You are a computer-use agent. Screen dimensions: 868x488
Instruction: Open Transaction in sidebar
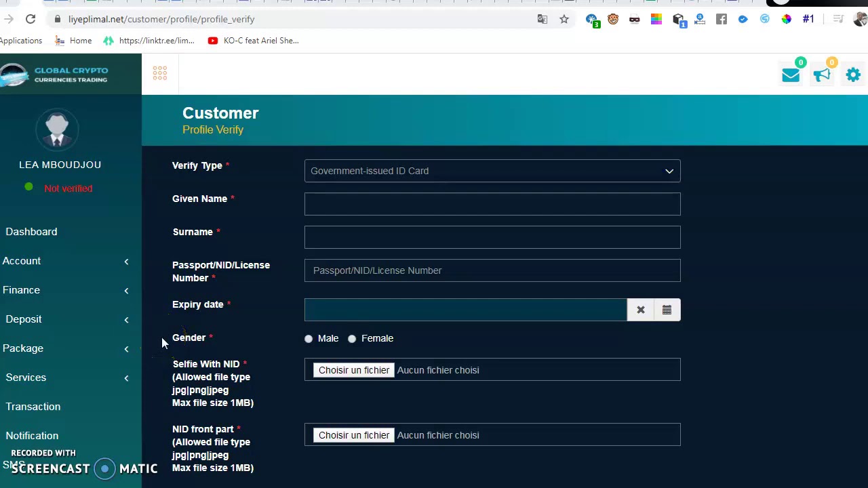pyautogui.click(x=33, y=407)
